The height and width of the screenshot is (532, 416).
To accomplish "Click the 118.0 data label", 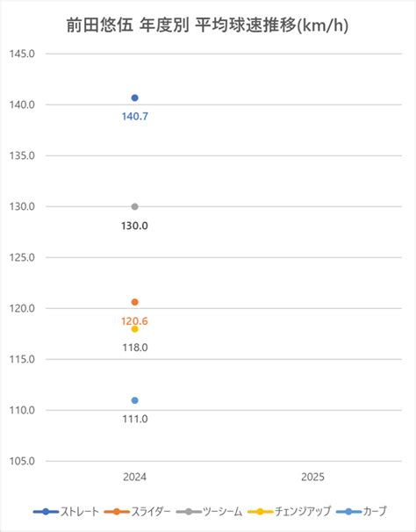I will coord(134,348).
